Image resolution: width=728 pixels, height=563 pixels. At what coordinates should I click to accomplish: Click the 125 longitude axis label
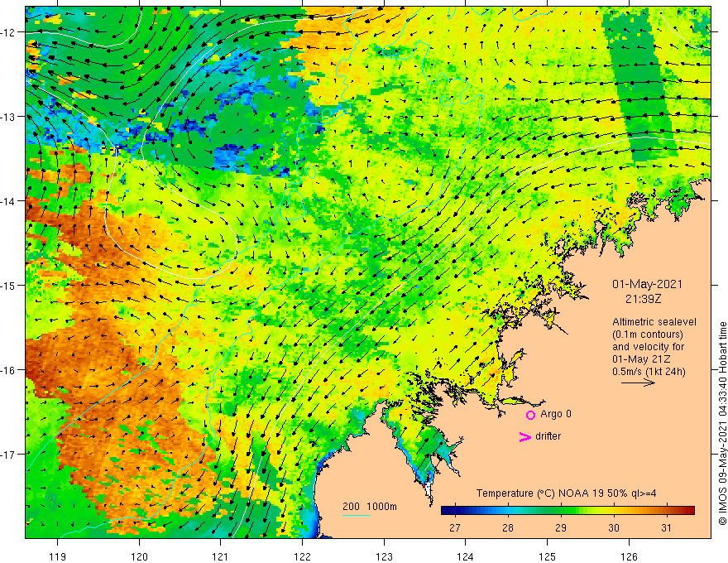coord(547,556)
